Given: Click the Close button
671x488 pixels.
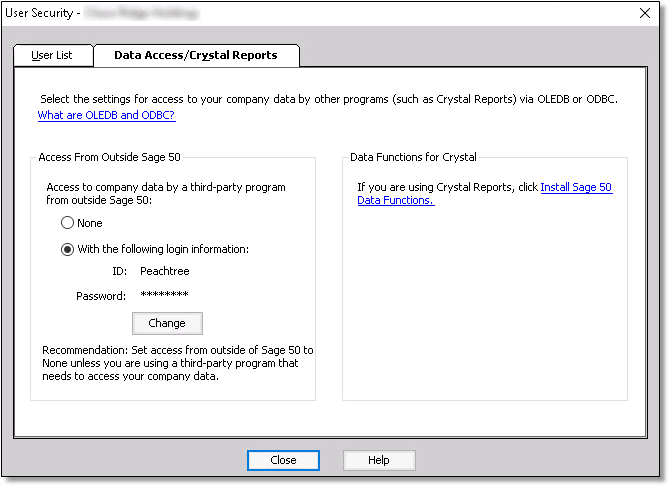Looking at the screenshot, I should point(283,460).
